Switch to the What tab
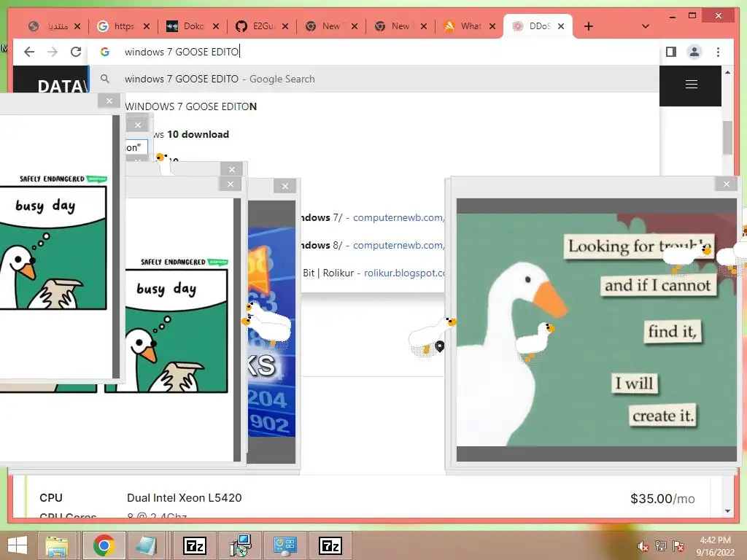This screenshot has height=560, width=747. pyautogui.click(x=469, y=26)
